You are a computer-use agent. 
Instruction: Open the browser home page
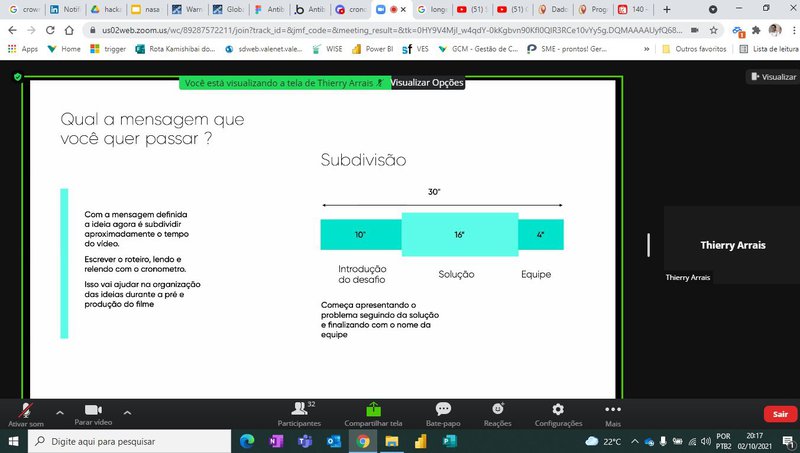pos(69,30)
